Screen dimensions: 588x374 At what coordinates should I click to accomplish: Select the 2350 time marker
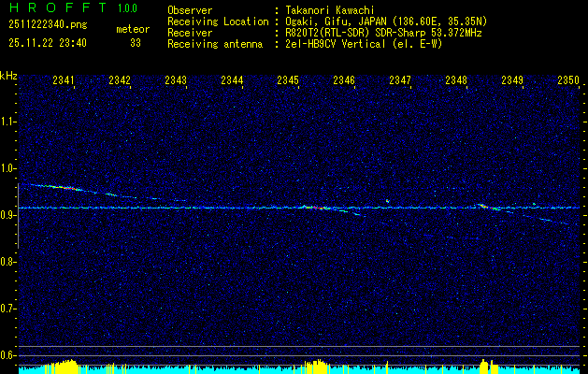568,81
